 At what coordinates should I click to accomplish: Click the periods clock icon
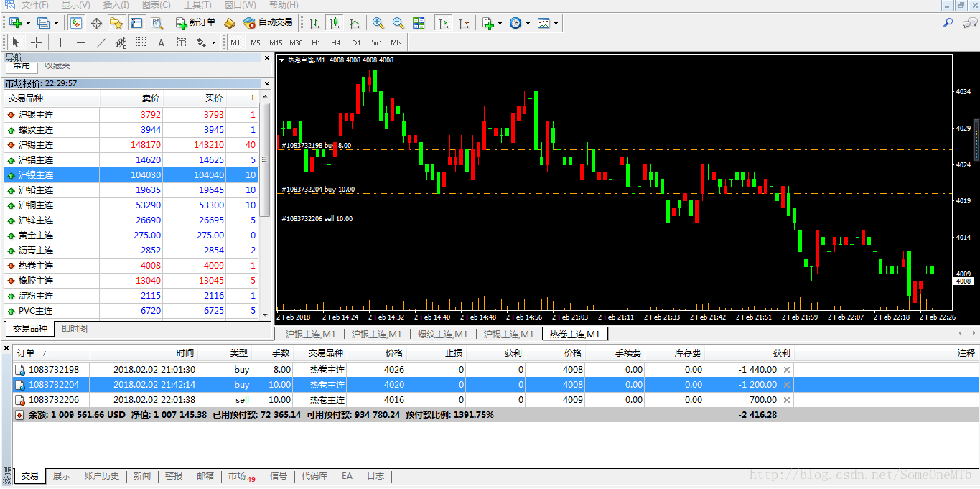[x=515, y=23]
